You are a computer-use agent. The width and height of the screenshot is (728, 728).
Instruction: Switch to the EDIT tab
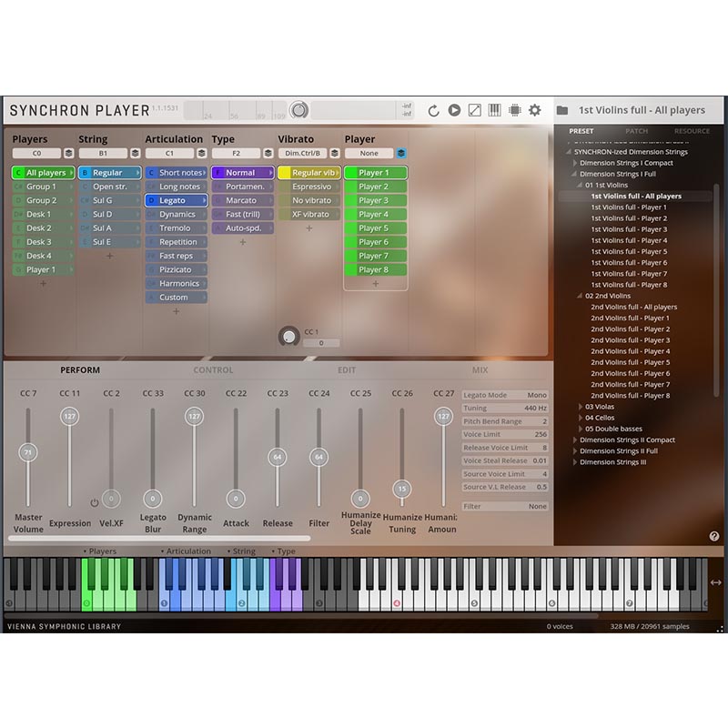coord(347,370)
